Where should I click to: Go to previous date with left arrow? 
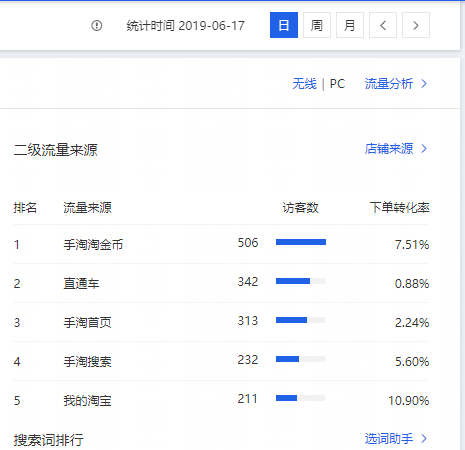pos(383,25)
